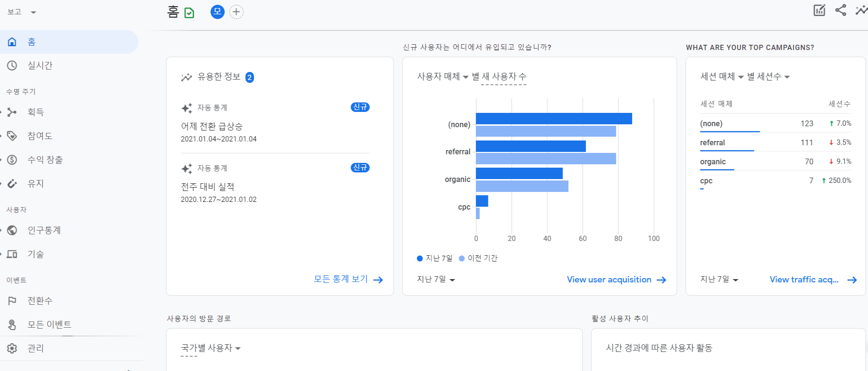Click the View user acquisition link

click(609, 280)
